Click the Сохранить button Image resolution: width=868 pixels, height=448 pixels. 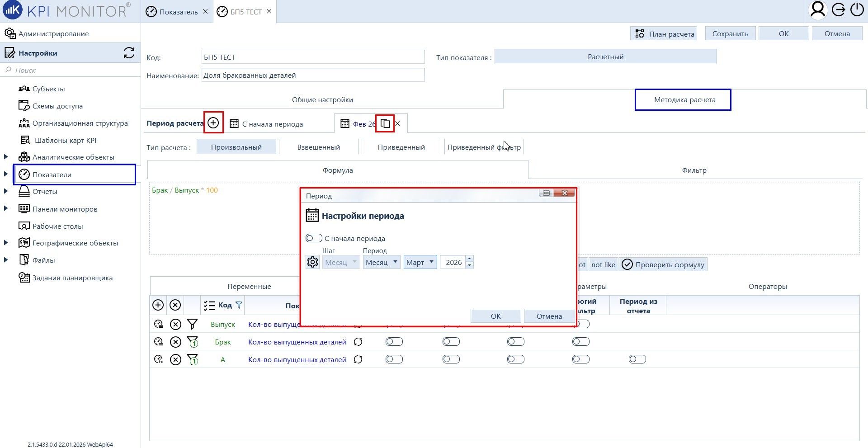coord(730,33)
